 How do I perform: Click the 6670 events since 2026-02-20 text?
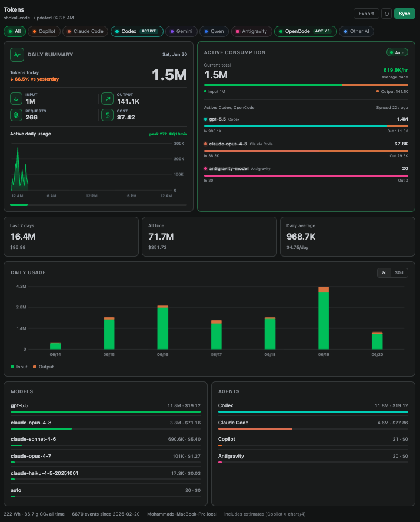click(106, 514)
